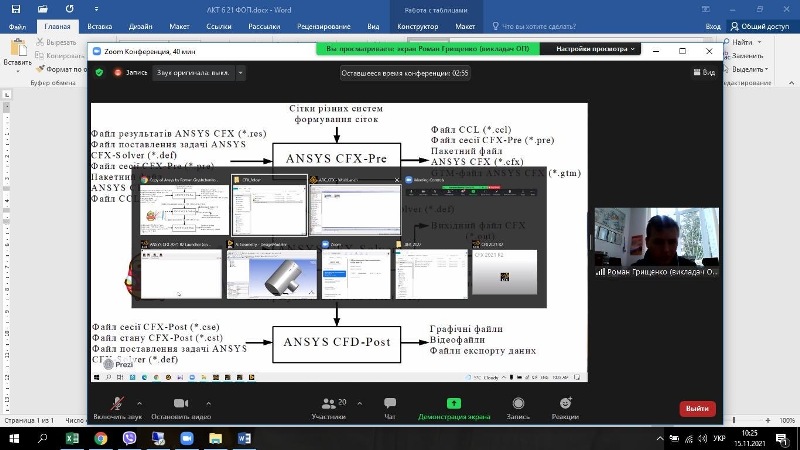This screenshot has height=450, width=800.
Task: Expand video options arrow beside camera
Action: [x=209, y=404]
